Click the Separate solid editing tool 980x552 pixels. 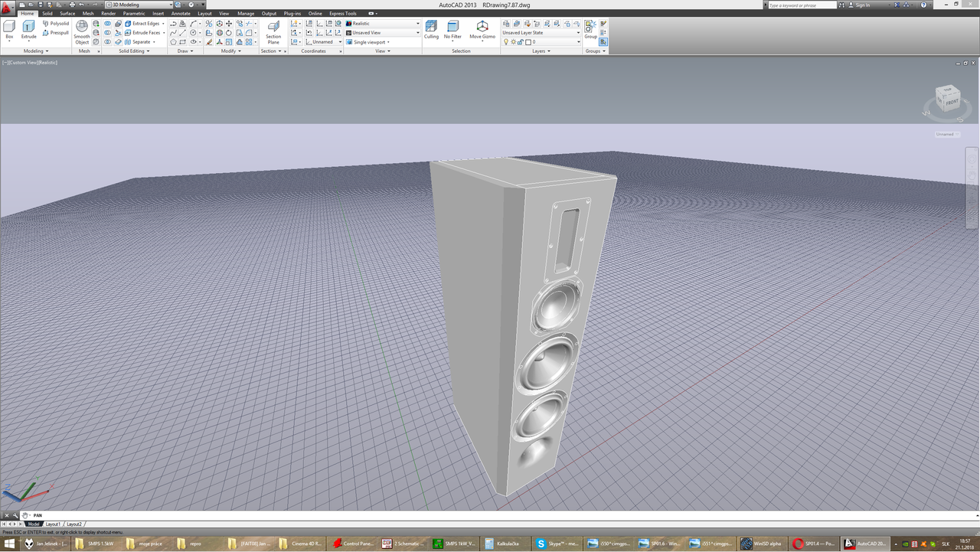point(139,42)
